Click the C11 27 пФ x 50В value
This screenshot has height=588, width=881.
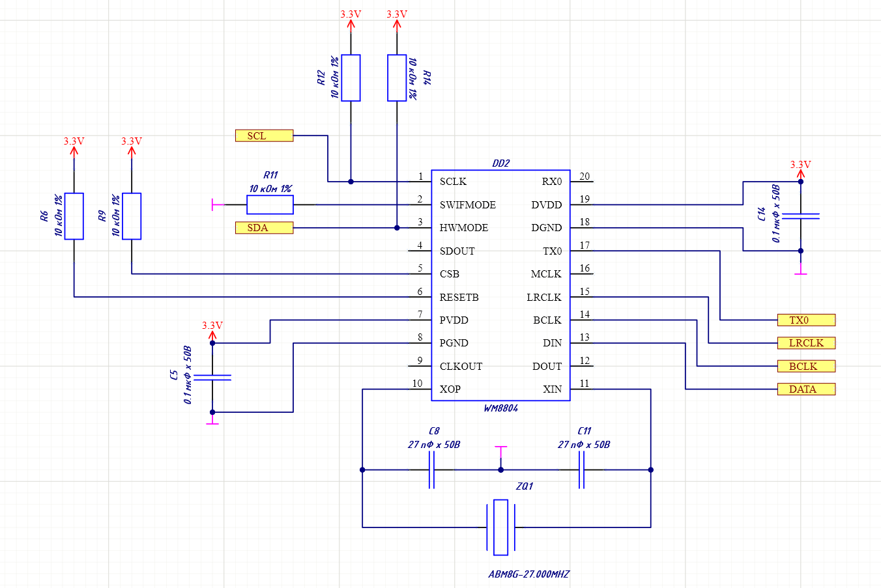(x=584, y=445)
